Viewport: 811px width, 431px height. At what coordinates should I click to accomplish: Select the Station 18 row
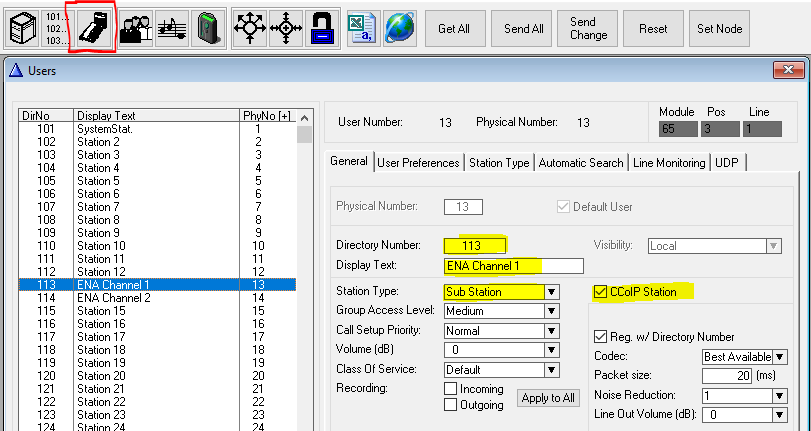point(157,350)
